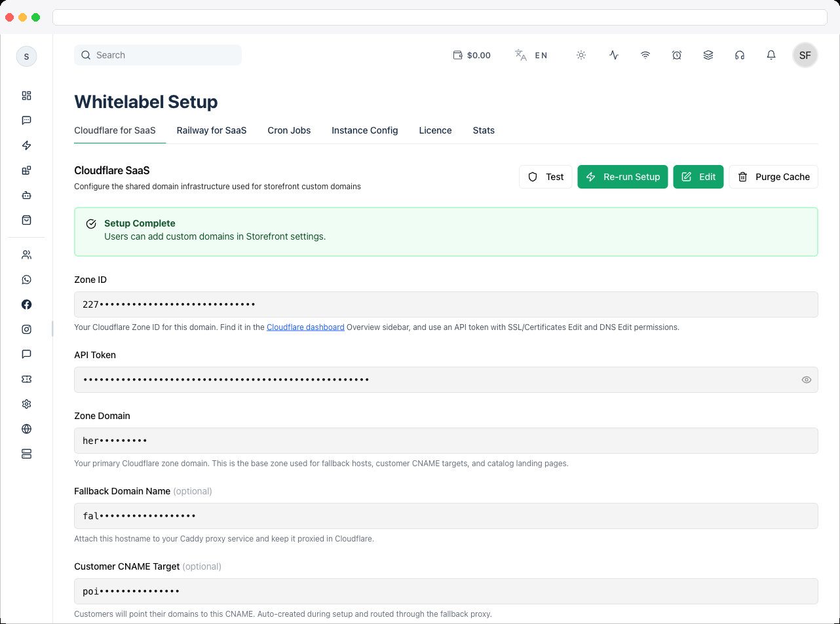Open the Facebook sidebar icon
Image resolution: width=840 pixels, height=624 pixels.
tap(26, 304)
